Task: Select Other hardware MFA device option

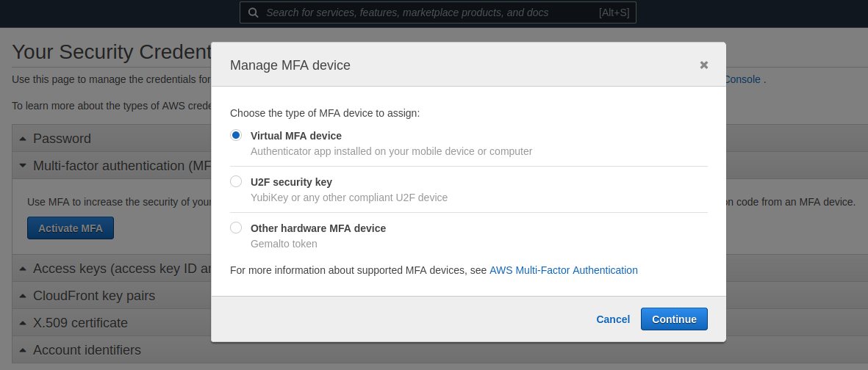Action: (236, 228)
